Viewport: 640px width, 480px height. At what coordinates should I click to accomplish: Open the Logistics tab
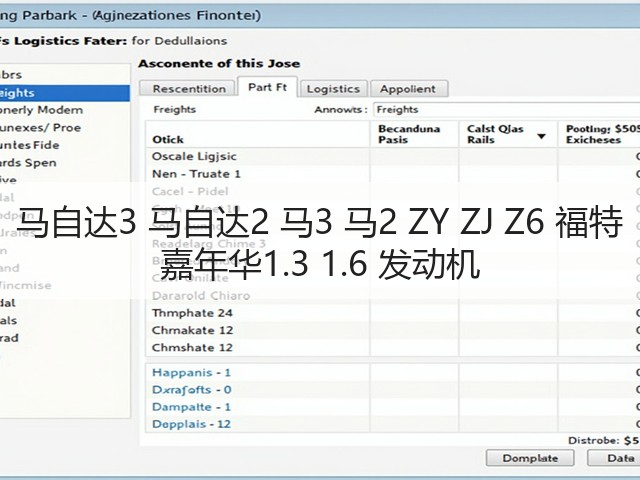333,89
